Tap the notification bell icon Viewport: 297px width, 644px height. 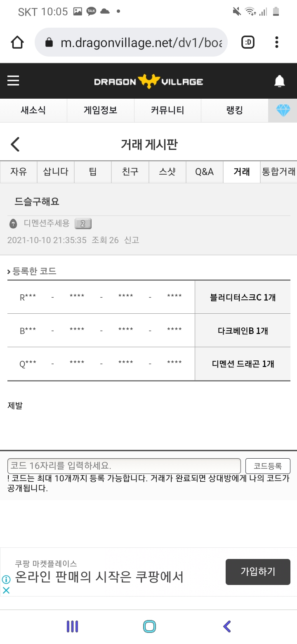[279, 81]
